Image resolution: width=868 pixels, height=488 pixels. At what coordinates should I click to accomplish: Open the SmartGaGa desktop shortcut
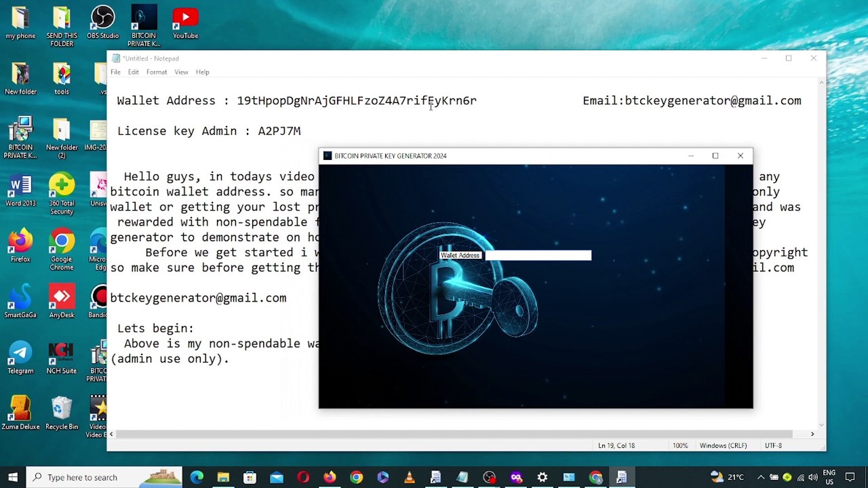click(20, 302)
